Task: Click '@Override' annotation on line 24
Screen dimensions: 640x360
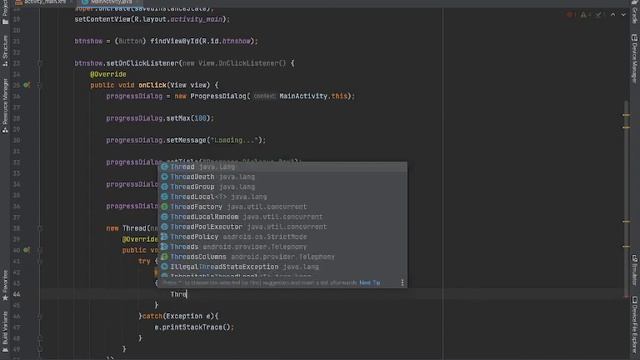Action: coord(108,74)
